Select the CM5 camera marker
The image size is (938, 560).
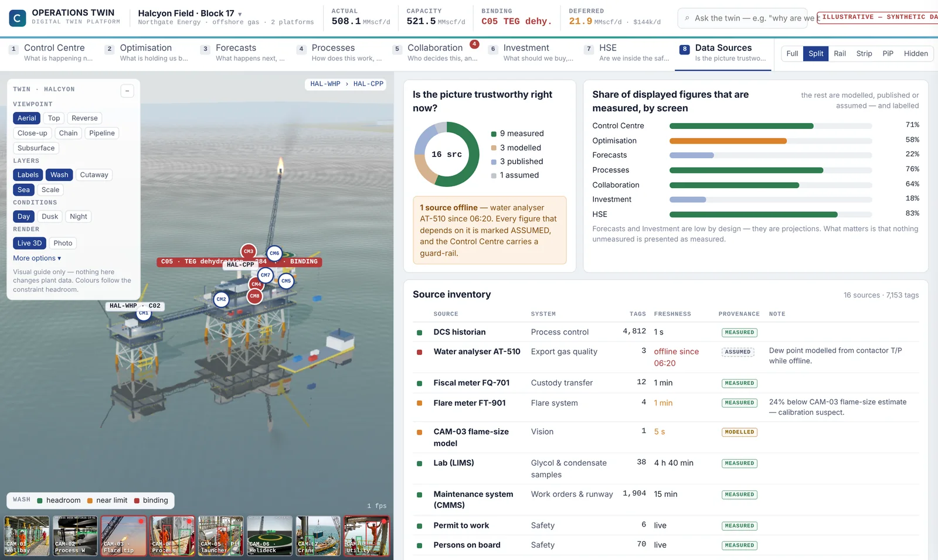pyautogui.click(x=286, y=281)
